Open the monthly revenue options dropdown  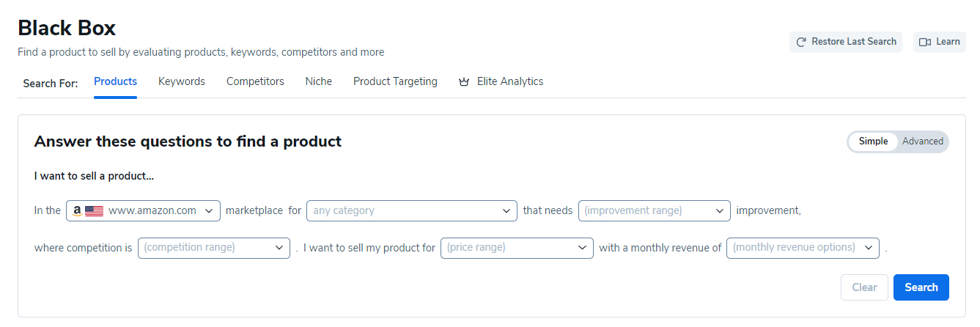[803, 248]
